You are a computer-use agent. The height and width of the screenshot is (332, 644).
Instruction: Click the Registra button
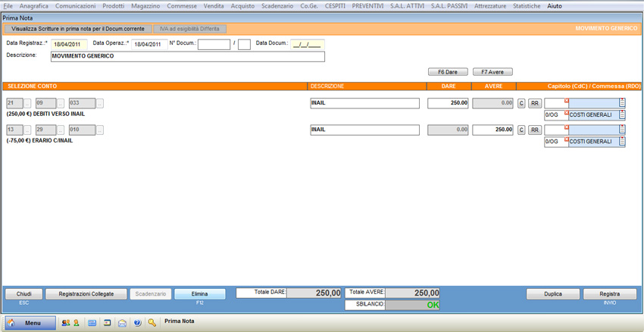[x=609, y=294]
